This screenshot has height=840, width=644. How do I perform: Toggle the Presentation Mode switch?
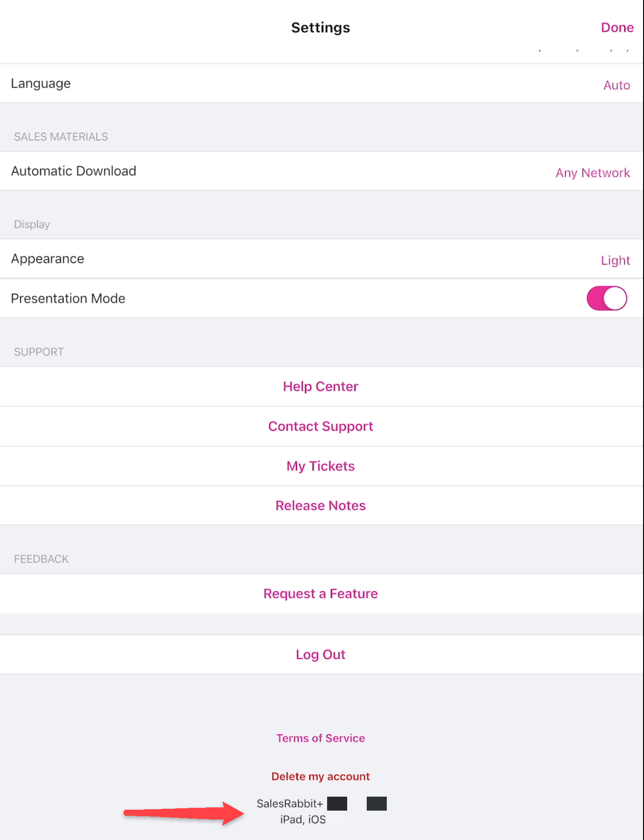tap(607, 298)
